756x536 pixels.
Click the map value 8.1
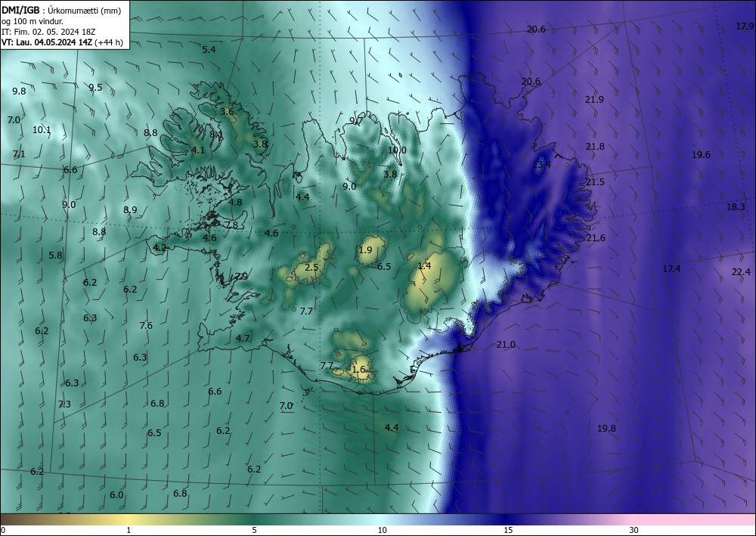tap(216, 135)
